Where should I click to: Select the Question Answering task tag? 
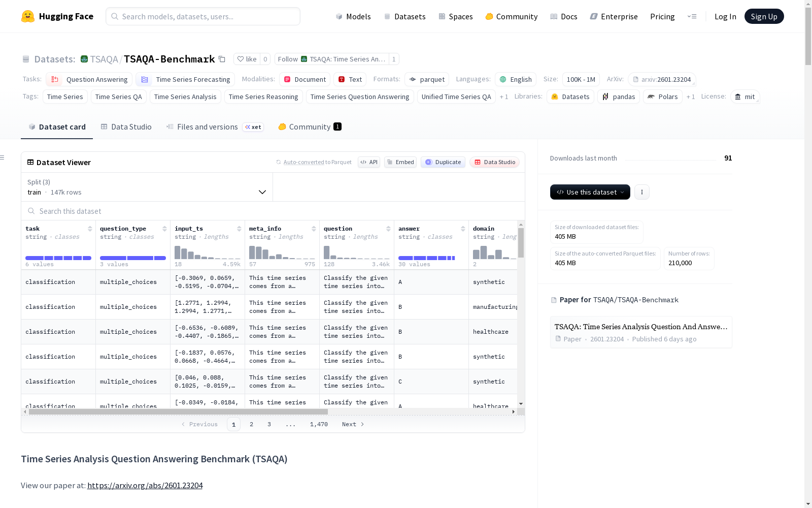pos(89,79)
